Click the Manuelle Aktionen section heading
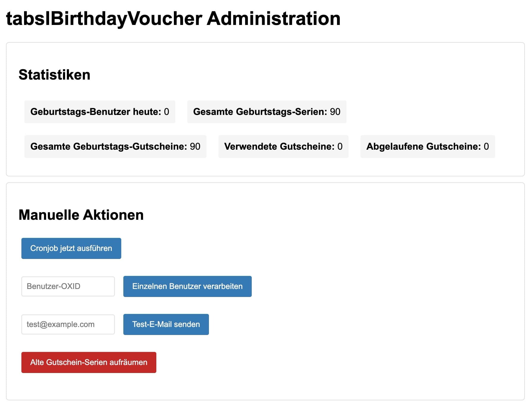Screen dimensions: 532x414 pyautogui.click(x=81, y=215)
